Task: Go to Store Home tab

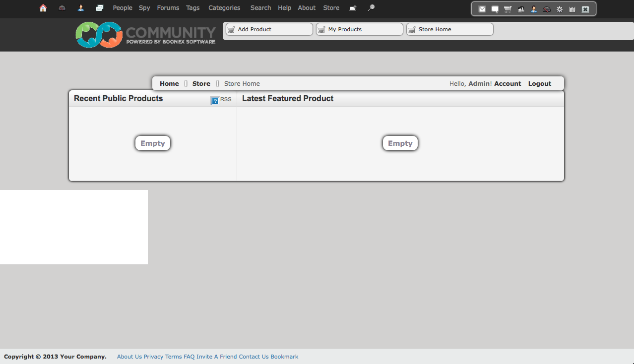Action: 449,29
